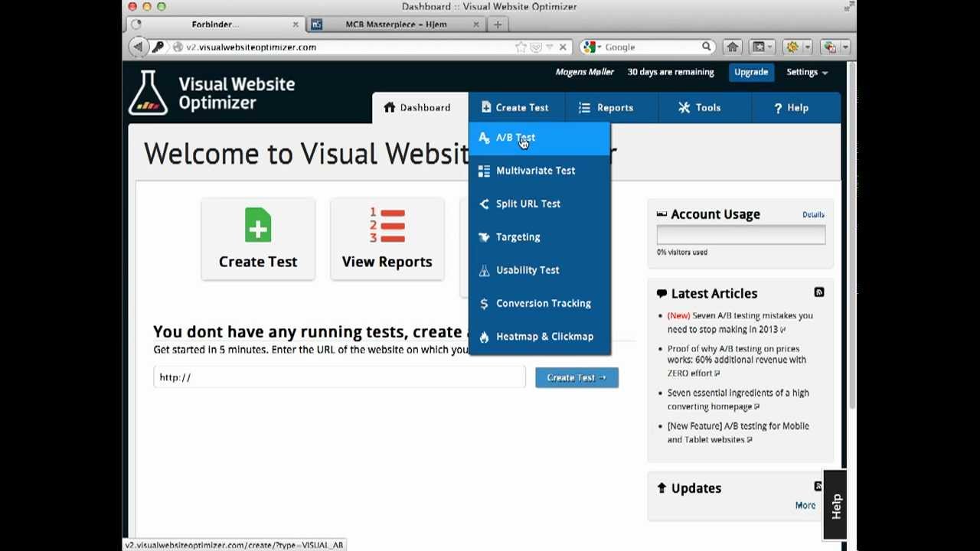Click the green Create Test tile

(x=258, y=239)
